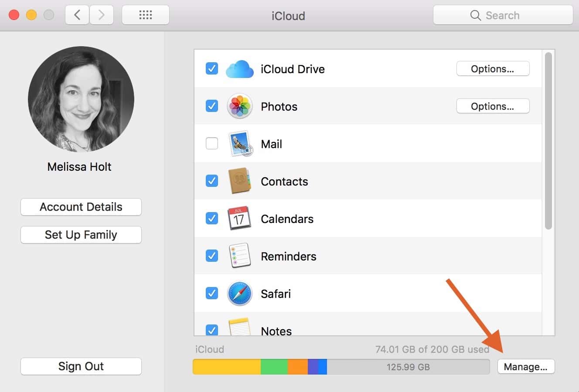Turn off the Safari checkbox
Image resolution: width=579 pixels, height=392 pixels.
coord(212,293)
